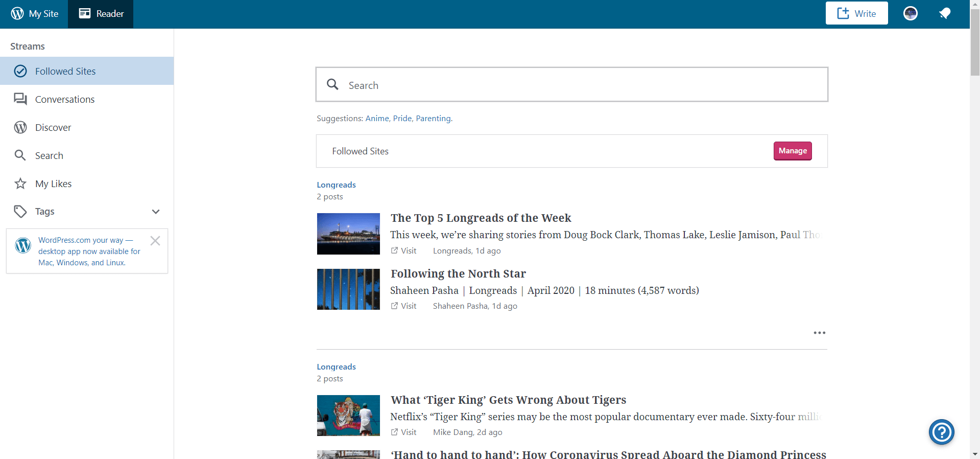Click the WordPress logo in app notice

(x=23, y=245)
